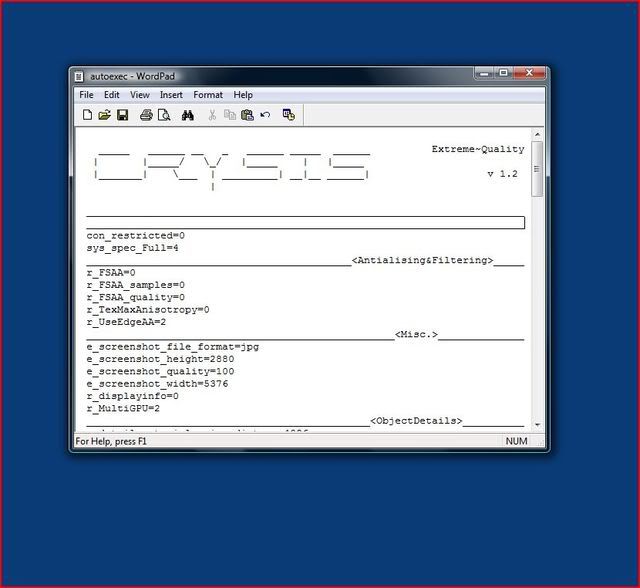Image resolution: width=640 pixels, height=588 pixels.
Task: Click the vertical scrollbar thumb
Action: (538, 169)
